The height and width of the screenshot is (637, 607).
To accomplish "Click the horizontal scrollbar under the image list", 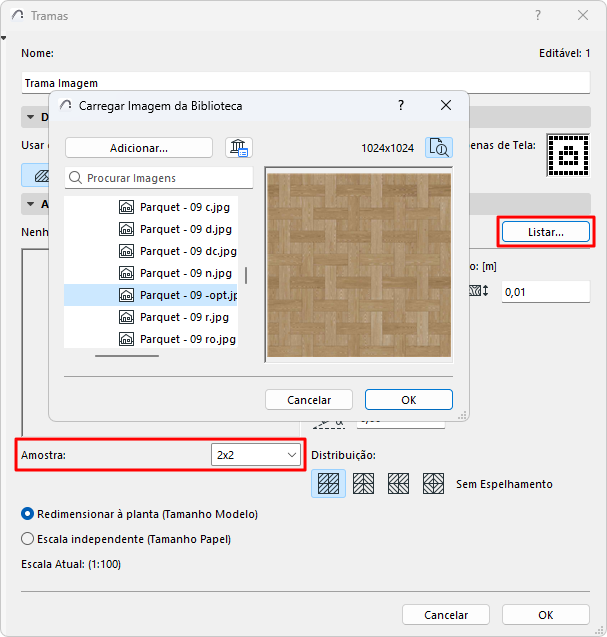I will tap(127, 356).
